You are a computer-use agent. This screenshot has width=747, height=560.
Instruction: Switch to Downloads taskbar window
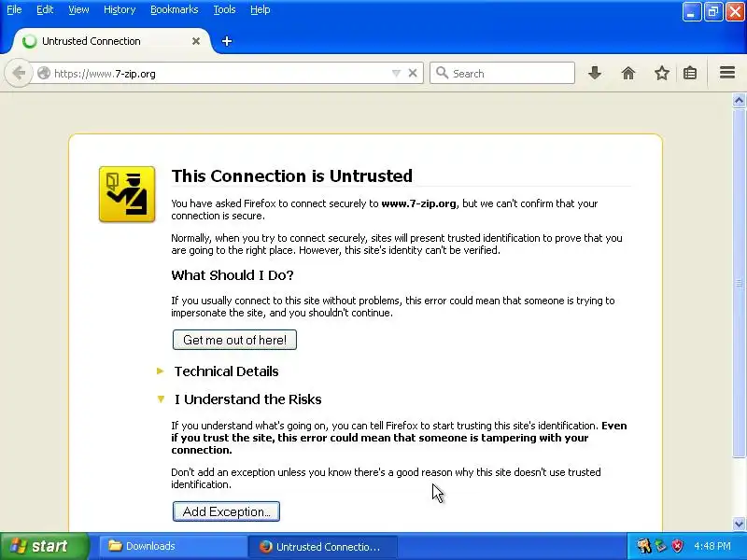[172, 546]
